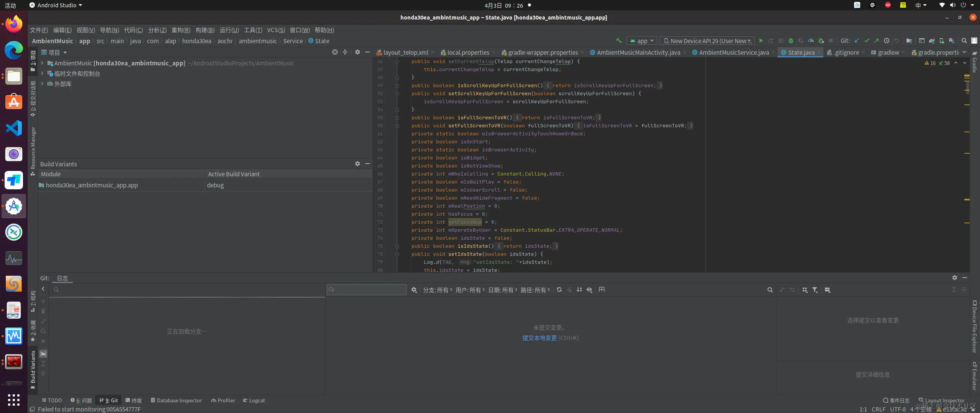980x413 pixels.
Task: Open Visual Studio Code from the dock
Action: (x=14, y=128)
